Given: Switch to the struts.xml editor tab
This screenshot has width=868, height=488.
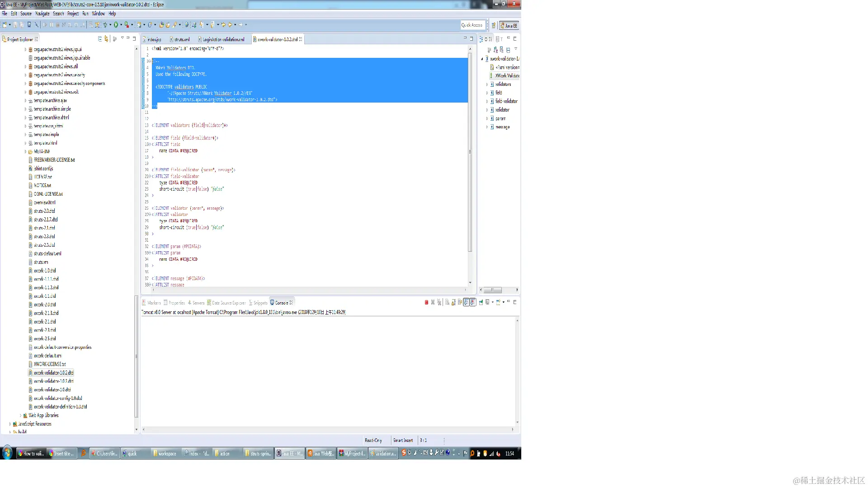Looking at the screenshot, I should (x=182, y=39).
